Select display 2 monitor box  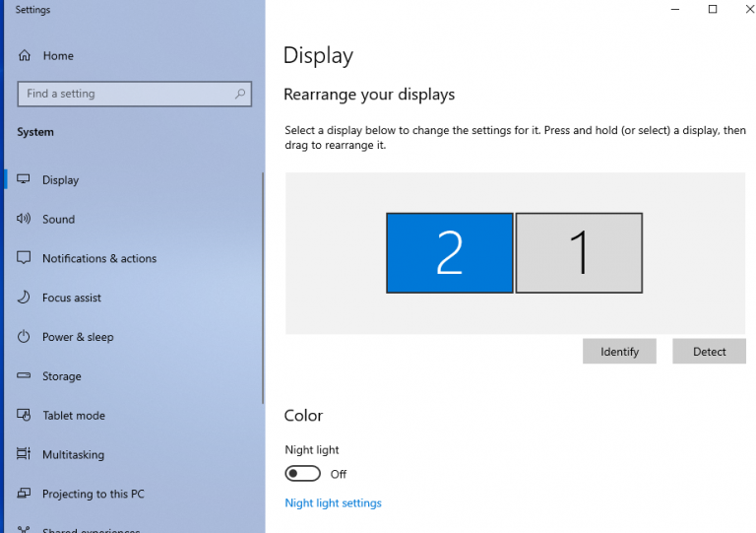click(x=449, y=253)
